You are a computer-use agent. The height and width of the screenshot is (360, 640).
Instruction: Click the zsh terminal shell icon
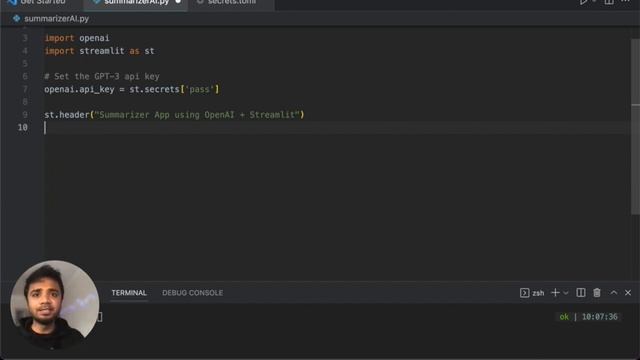pyautogui.click(x=524, y=293)
